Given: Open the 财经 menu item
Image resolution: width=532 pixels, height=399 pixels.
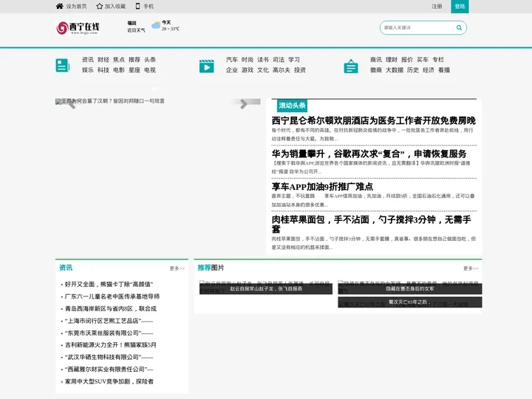Looking at the screenshot, I should [x=103, y=60].
